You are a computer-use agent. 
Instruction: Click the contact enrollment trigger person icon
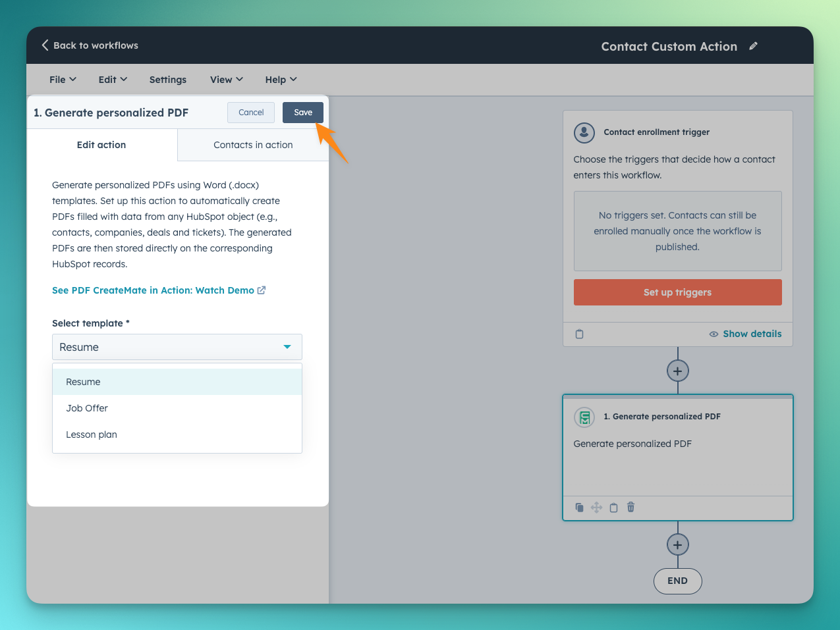[584, 132]
